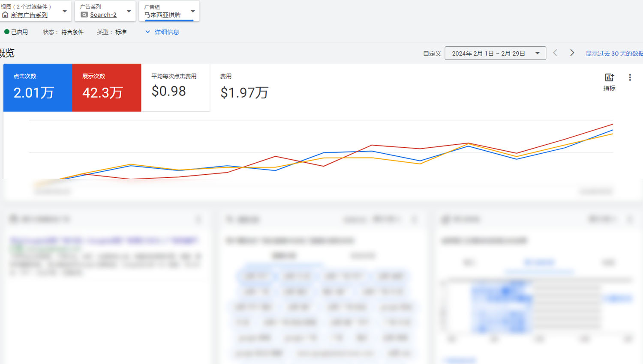643x364 pixels.
Task: Advance to next date range with right arrow
Action: (572, 53)
